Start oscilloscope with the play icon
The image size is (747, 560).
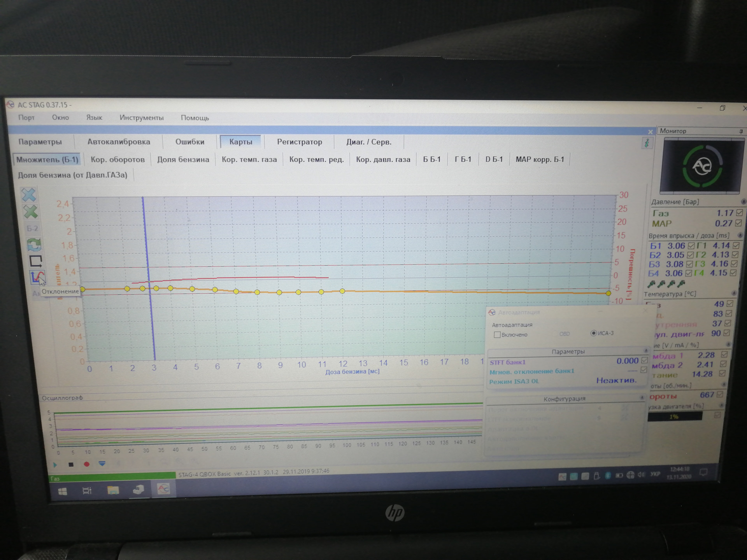point(55,465)
